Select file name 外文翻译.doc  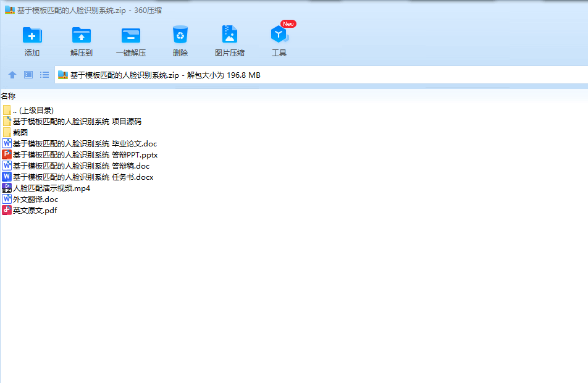tap(36, 199)
